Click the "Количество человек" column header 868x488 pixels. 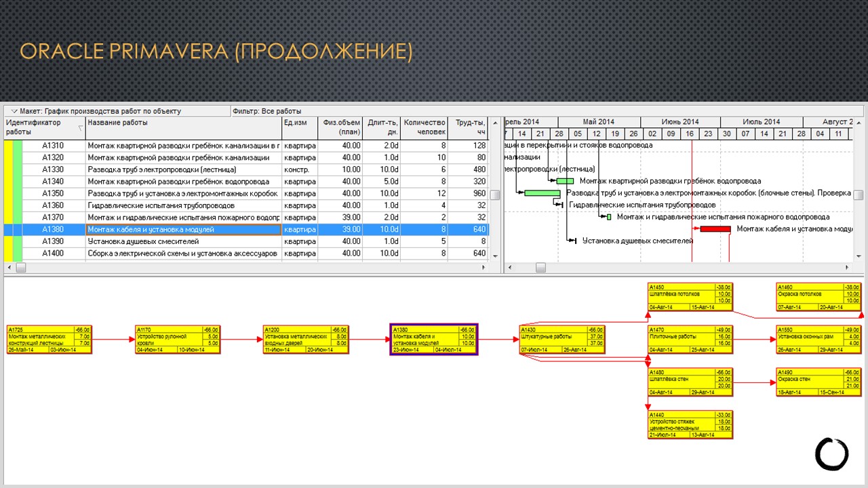tap(424, 127)
